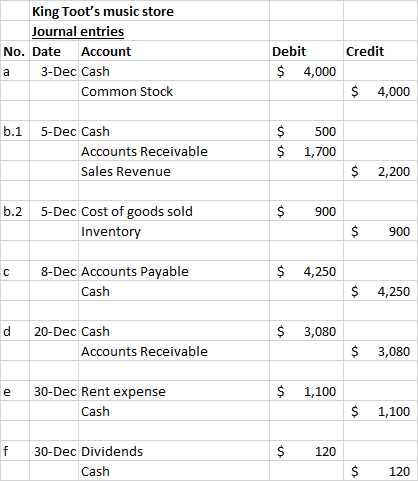The height and width of the screenshot is (481, 418).
Task: Click the entry number 'd' cell
Action: click(x=15, y=331)
